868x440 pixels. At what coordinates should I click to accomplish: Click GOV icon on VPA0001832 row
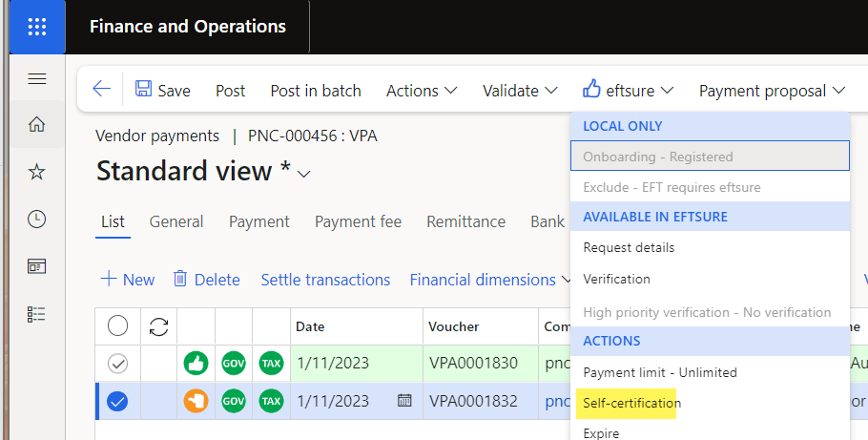(x=234, y=401)
